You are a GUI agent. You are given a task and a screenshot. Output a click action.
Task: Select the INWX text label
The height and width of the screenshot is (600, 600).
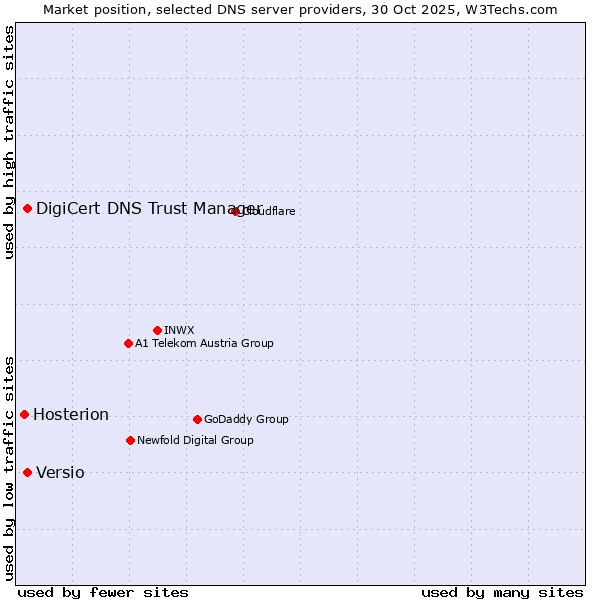point(179,330)
